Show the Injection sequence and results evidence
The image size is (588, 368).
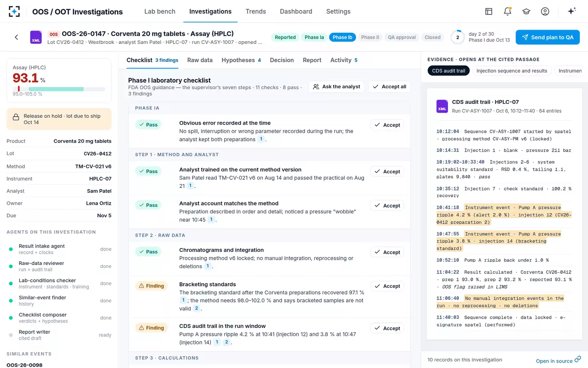pos(512,71)
